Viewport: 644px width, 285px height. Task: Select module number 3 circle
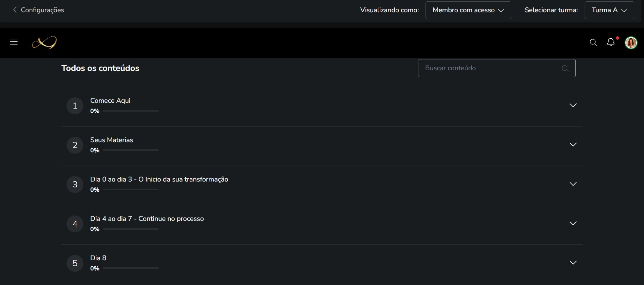[75, 185]
